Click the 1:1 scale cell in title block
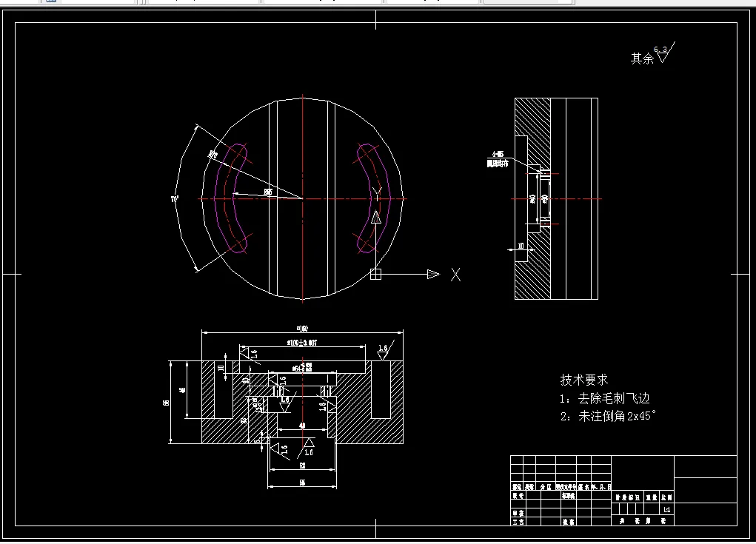The height and width of the screenshot is (544, 756). (x=666, y=508)
